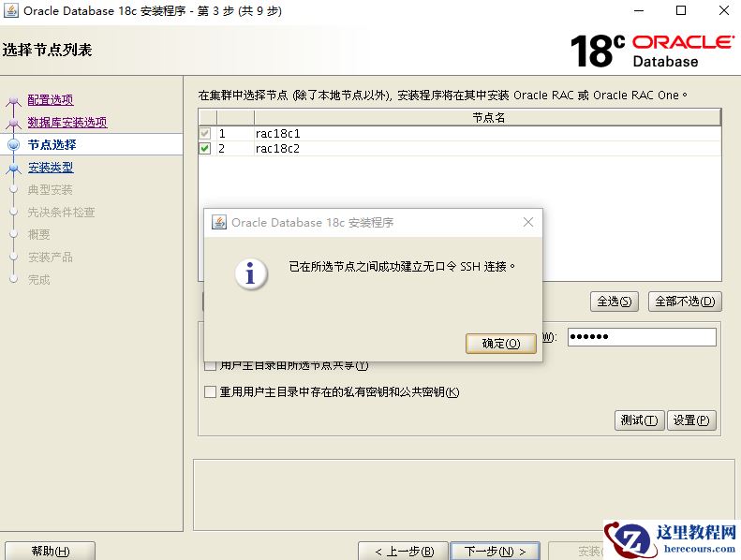Screen dimensions: 741x560
Task: Click into the password input field
Action: [x=642, y=337]
